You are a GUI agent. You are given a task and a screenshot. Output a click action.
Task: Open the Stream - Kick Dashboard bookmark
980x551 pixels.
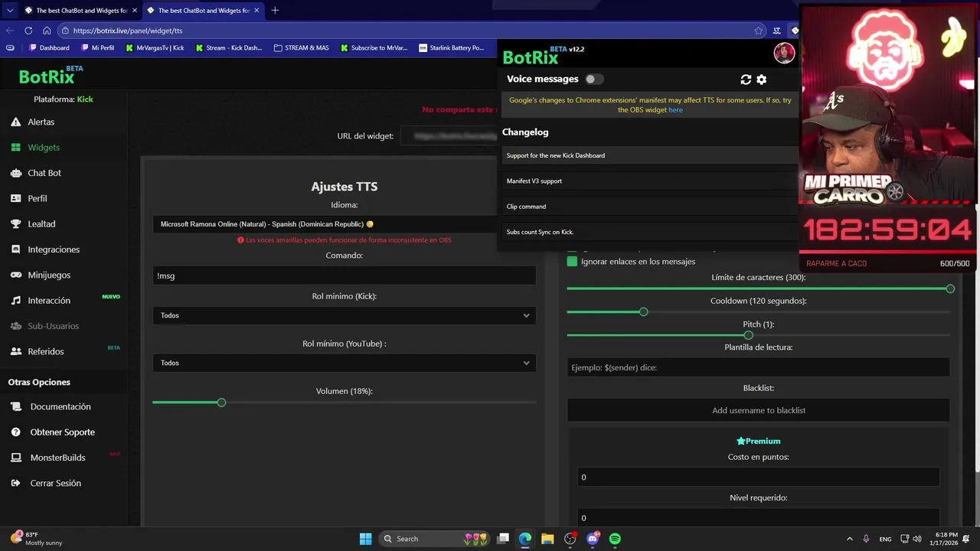point(228,47)
